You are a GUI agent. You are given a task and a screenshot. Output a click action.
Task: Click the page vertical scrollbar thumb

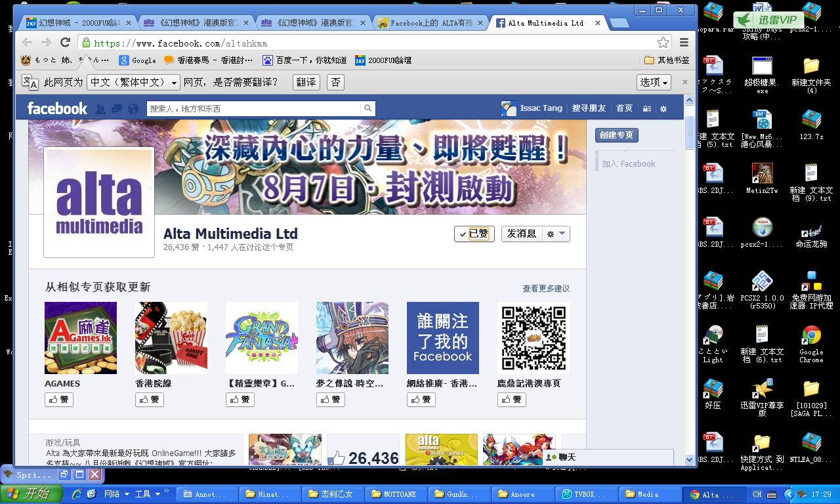point(689,133)
